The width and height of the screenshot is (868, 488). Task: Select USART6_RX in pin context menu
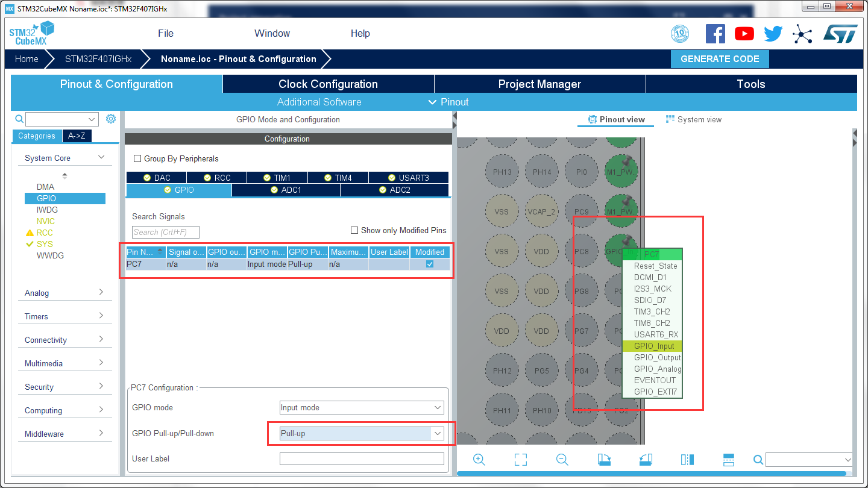coord(652,334)
